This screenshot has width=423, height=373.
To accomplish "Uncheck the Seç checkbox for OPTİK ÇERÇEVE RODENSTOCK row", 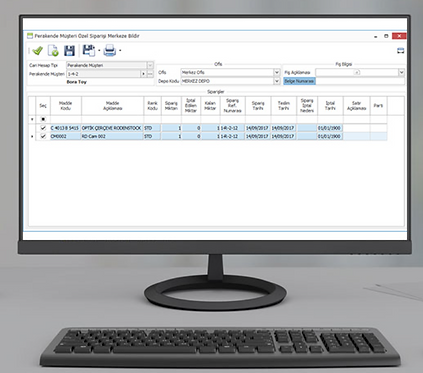I will coord(43,128).
